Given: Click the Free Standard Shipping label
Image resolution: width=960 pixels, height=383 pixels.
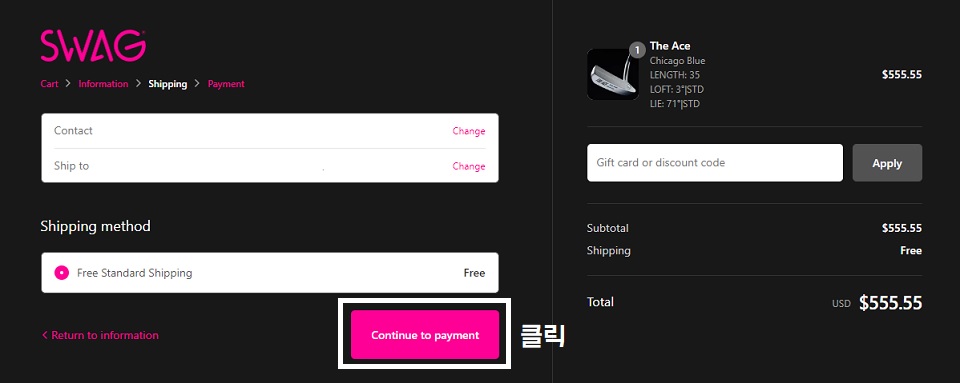Looking at the screenshot, I should click(135, 273).
